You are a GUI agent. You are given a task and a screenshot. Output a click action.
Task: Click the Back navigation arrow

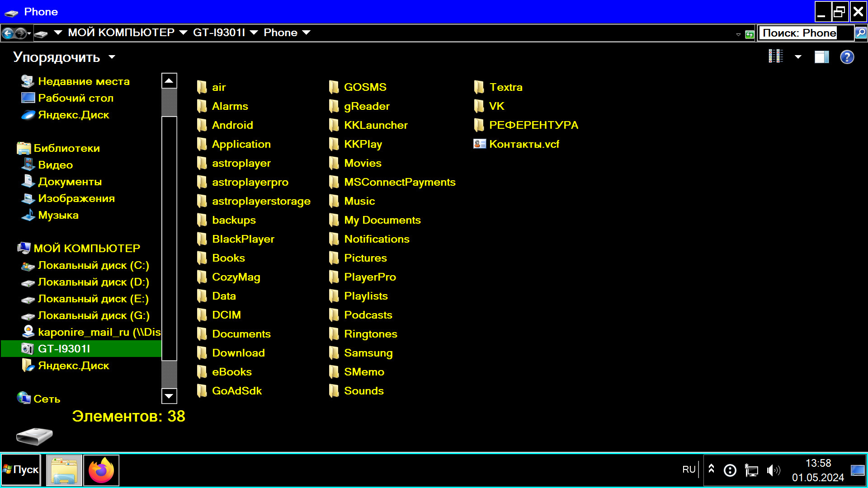(8, 33)
